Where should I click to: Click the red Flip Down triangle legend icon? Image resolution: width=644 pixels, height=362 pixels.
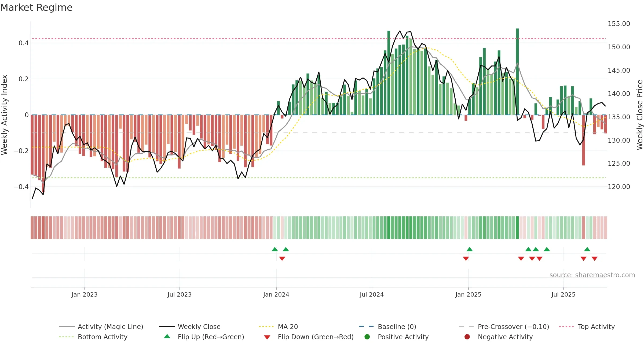267,337
